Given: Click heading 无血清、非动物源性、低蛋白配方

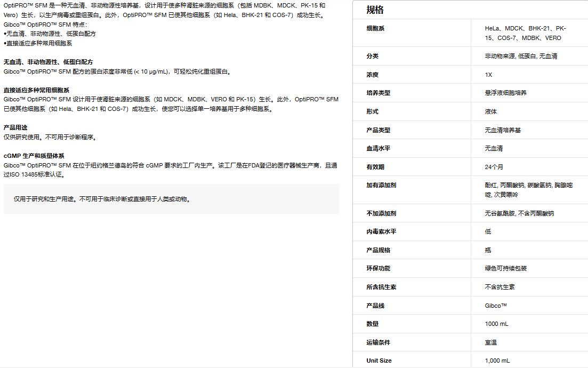Looking at the screenshot, I should (48, 62).
